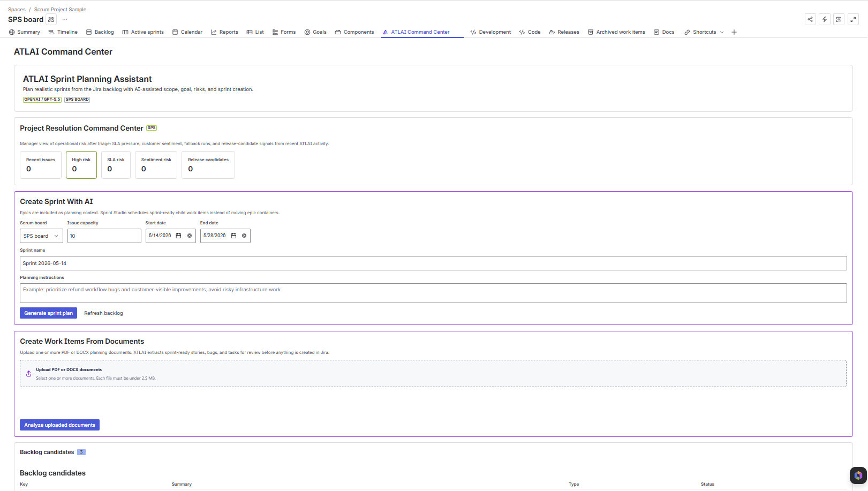The height and width of the screenshot is (491, 868).
Task: Click the Generate sprint plan button
Action: (x=48, y=313)
